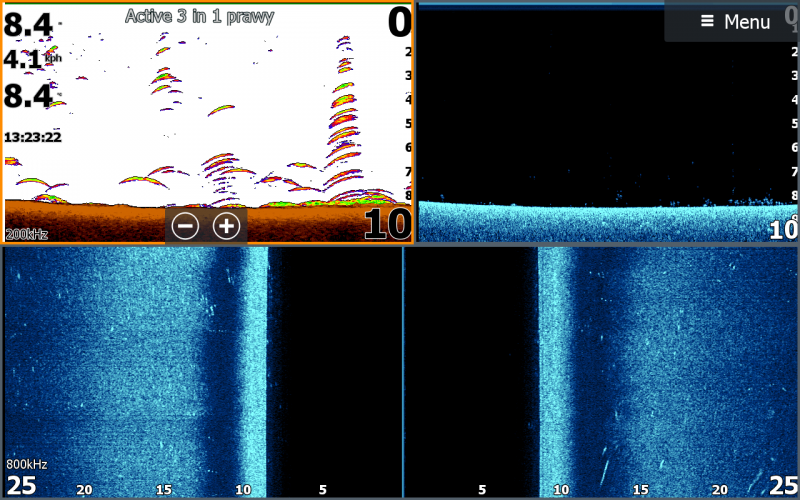This screenshot has height=500, width=800.
Task: Zoom in with the plus icon
Action: (x=227, y=227)
